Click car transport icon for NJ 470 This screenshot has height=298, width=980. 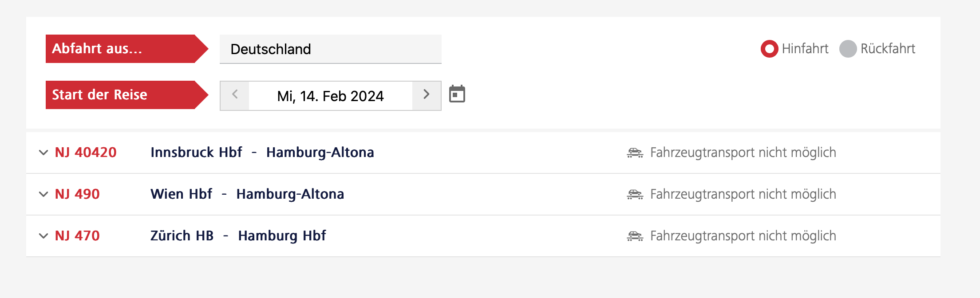coord(635,236)
